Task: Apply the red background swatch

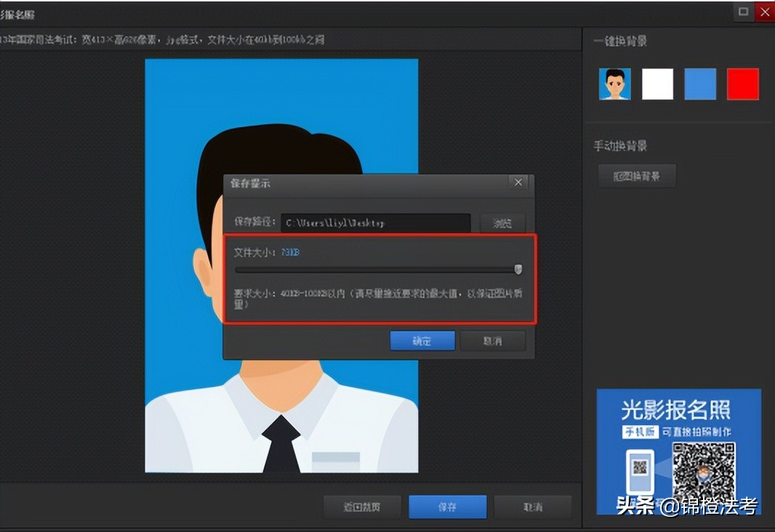Action: [x=742, y=84]
